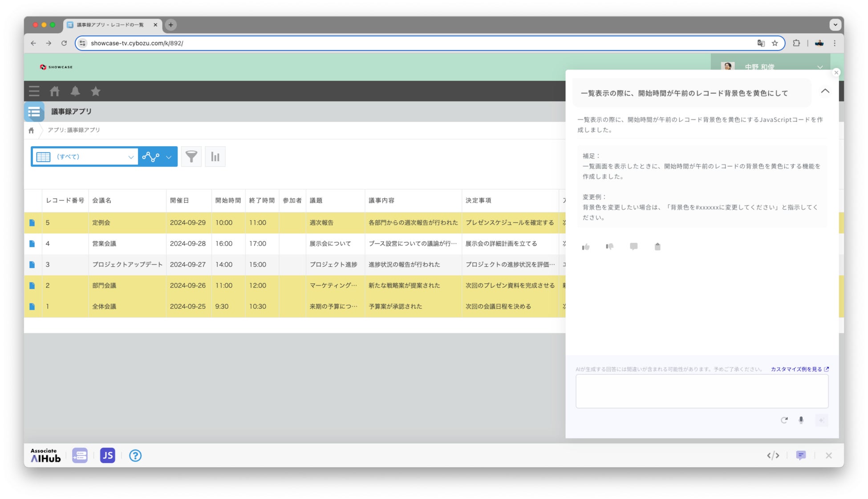Copy response with the clipboard icon
The width and height of the screenshot is (868, 499).
pyautogui.click(x=657, y=247)
